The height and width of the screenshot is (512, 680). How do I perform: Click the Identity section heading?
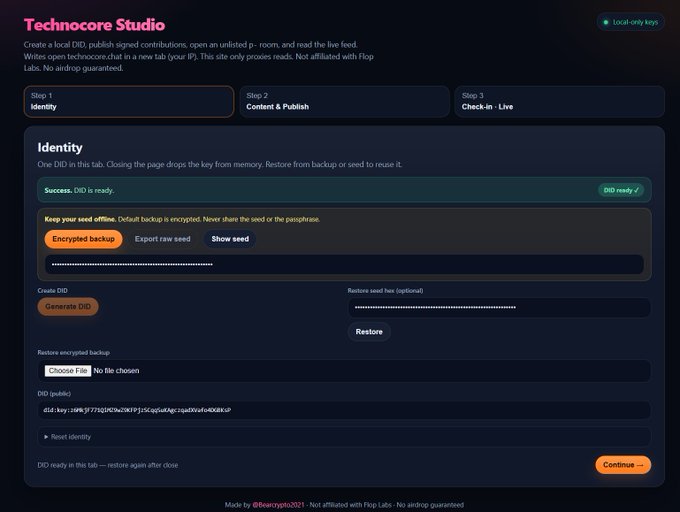60,147
